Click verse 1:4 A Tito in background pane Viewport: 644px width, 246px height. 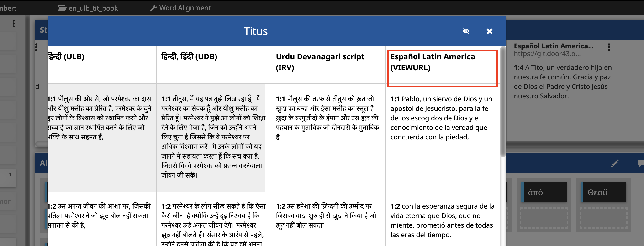(563, 82)
